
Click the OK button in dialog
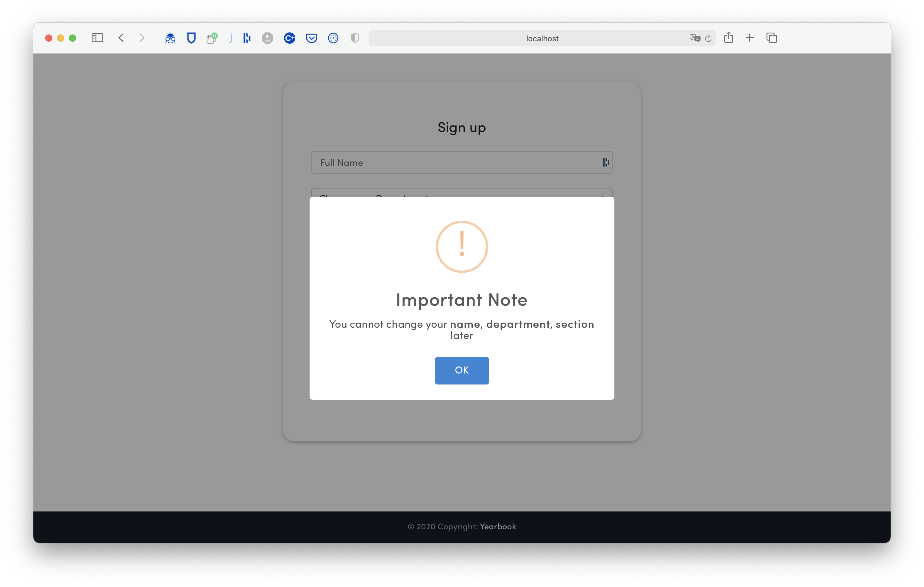(x=462, y=371)
